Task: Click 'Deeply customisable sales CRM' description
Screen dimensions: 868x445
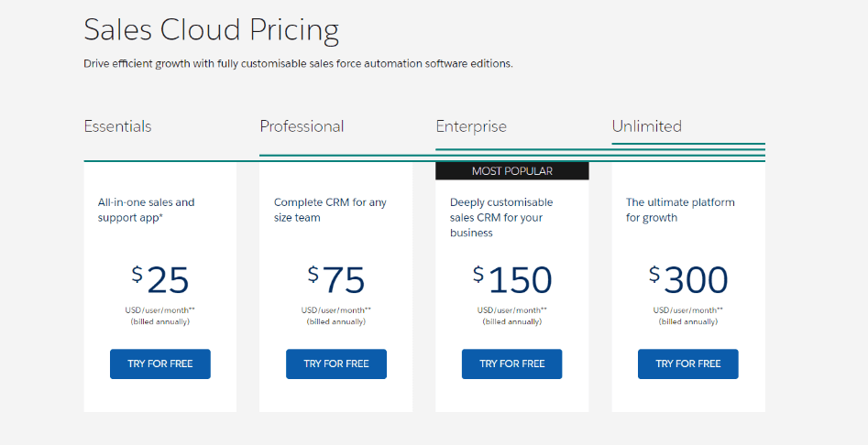Action: 501,217
